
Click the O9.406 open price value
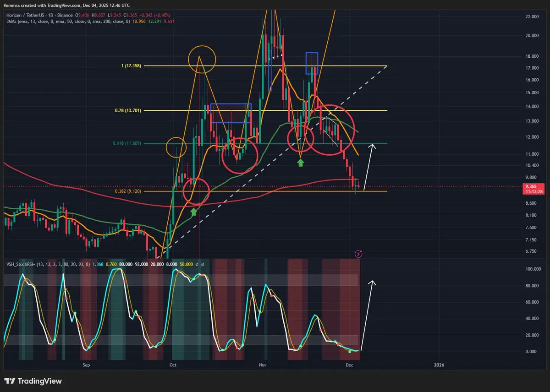pyautogui.click(x=82, y=15)
